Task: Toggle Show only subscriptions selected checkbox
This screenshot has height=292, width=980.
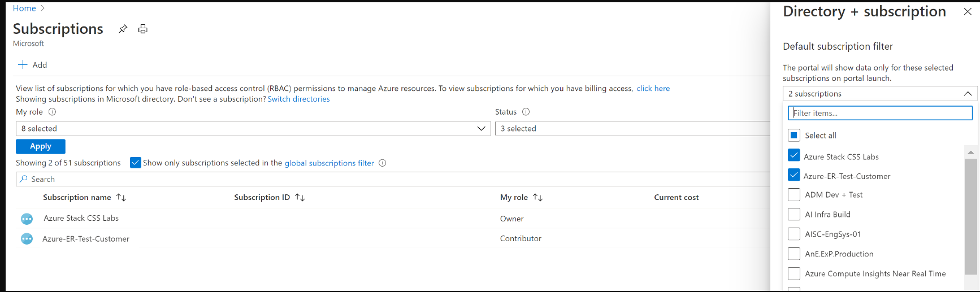Action: click(x=136, y=163)
